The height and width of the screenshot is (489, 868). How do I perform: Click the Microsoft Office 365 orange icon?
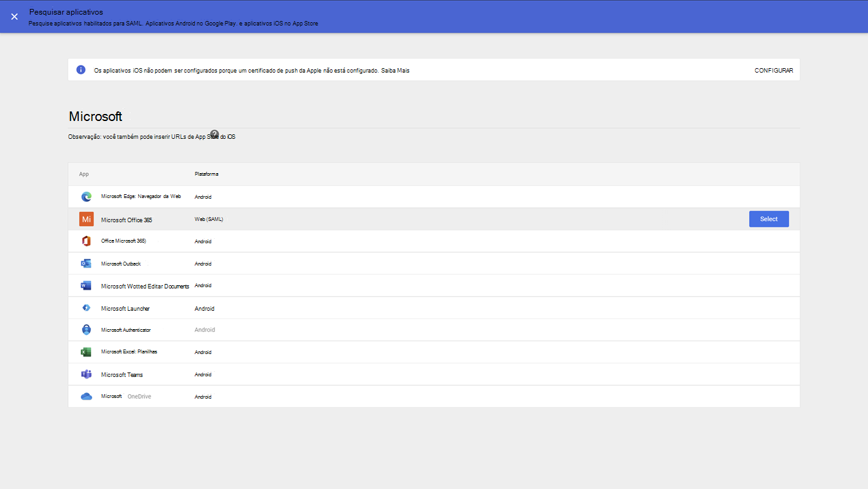click(87, 219)
